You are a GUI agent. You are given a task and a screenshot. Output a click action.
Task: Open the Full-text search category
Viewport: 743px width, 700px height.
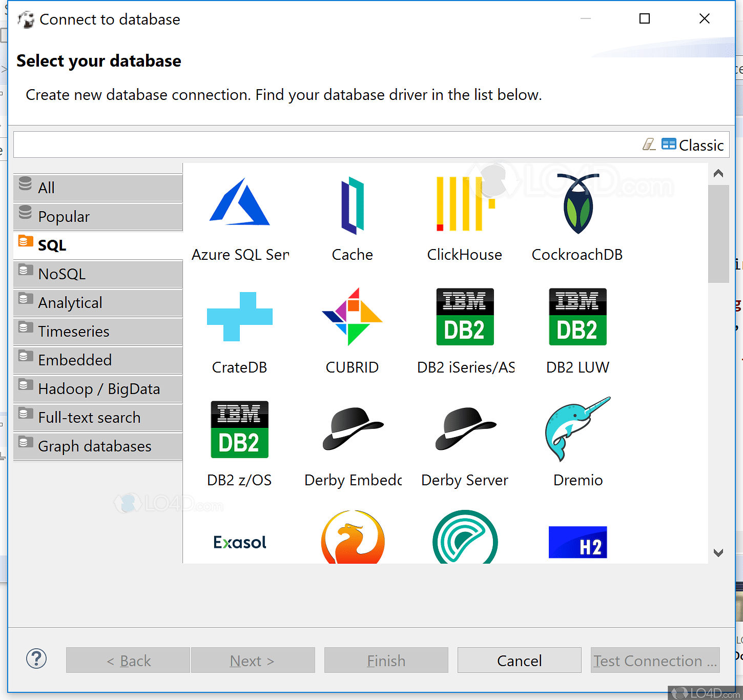click(x=98, y=417)
